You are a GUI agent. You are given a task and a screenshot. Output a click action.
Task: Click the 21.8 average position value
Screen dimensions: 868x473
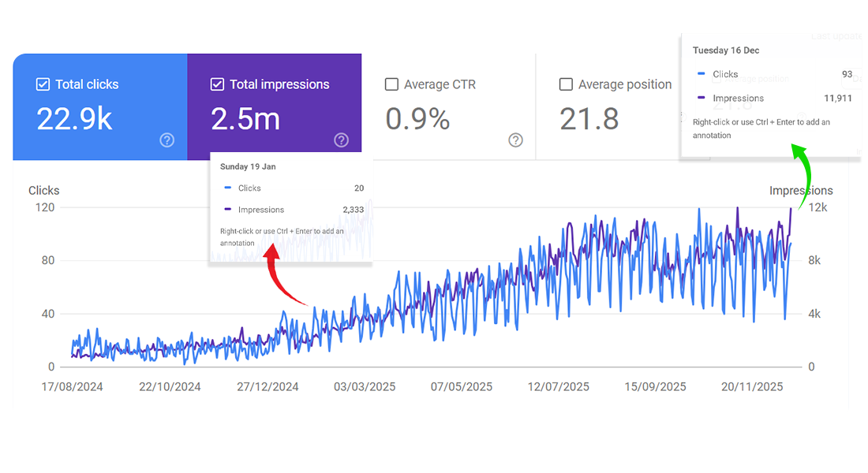(589, 119)
